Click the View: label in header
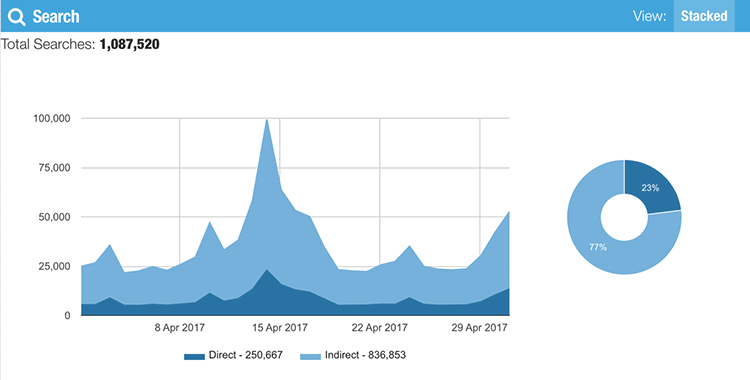The image size is (750, 380). click(x=650, y=16)
